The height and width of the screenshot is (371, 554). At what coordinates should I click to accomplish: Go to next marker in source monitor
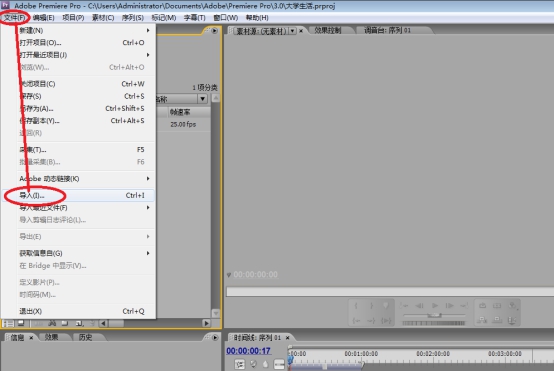pyautogui.click(x=464, y=306)
